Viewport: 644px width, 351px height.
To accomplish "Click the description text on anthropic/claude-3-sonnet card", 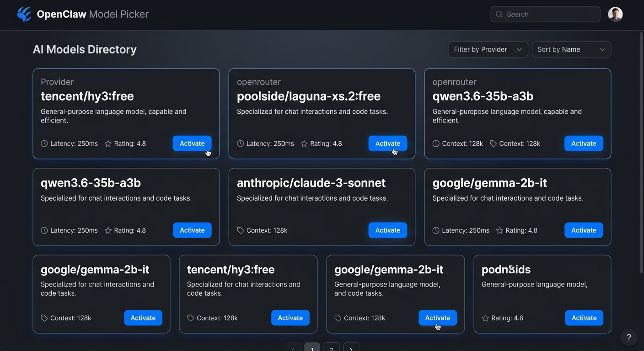I will coord(312,198).
